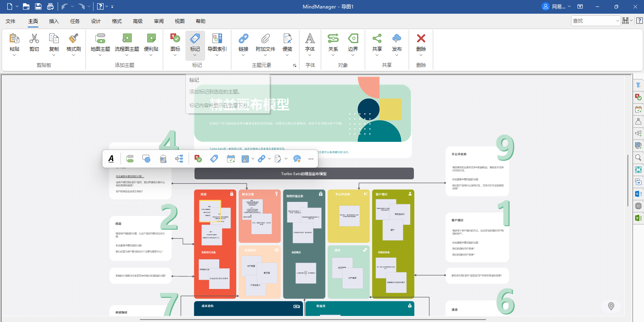Open the search (查找) box dropdown
Screen dimensions: 644x322
click(x=617, y=21)
